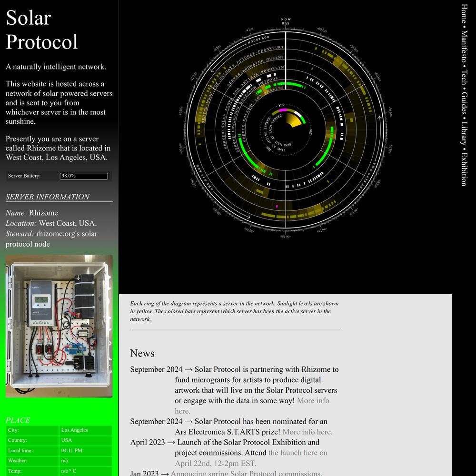Select the diagram caption starting "Each ring of the diagram"
The image size is (476, 476).
click(234, 311)
